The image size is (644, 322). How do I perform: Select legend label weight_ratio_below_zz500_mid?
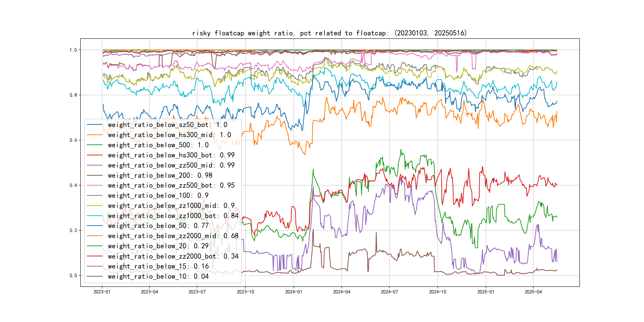click(171, 165)
